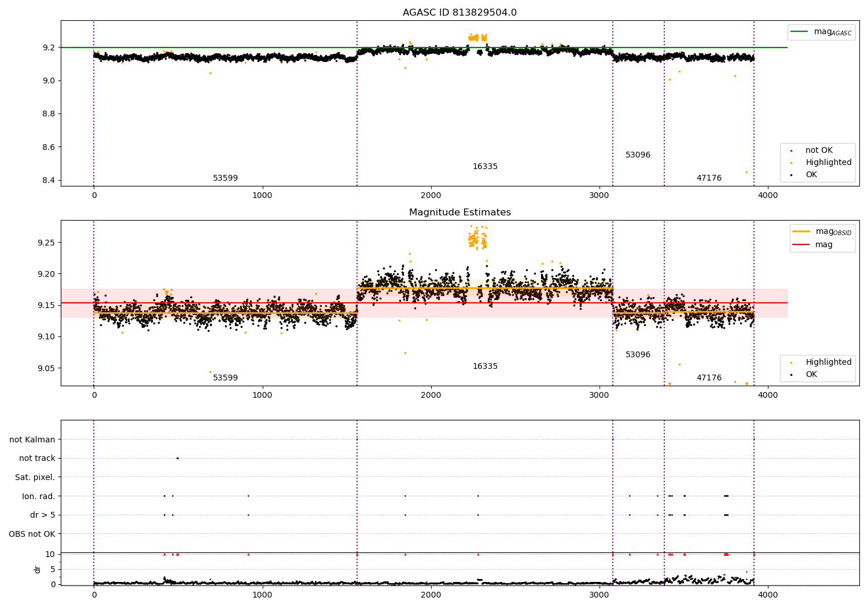Click y-axis tick 8.6 in top plot

tap(49, 147)
